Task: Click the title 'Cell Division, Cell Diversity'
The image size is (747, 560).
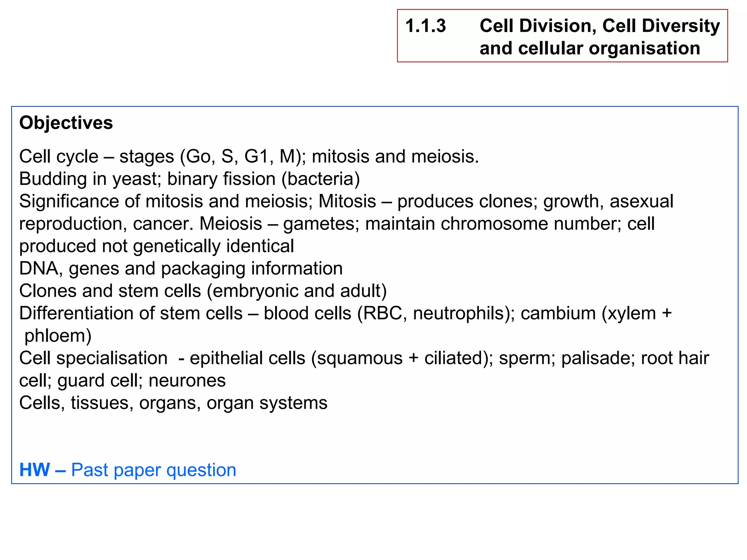Action: pos(600,26)
